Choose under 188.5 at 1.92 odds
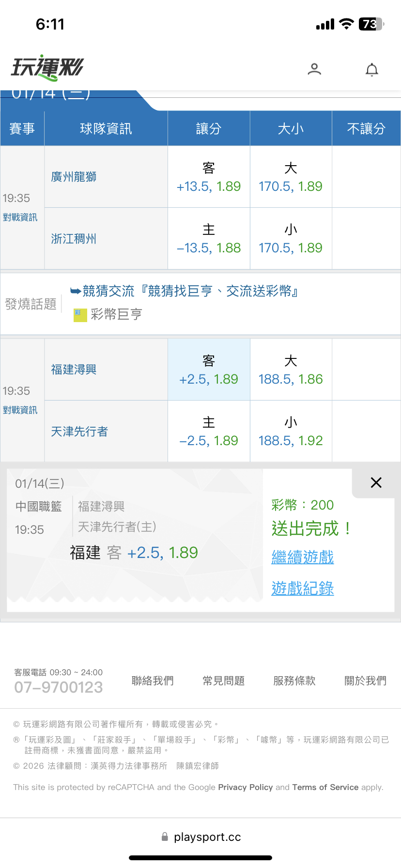The width and height of the screenshot is (401, 868). pyautogui.click(x=291, y=432)
